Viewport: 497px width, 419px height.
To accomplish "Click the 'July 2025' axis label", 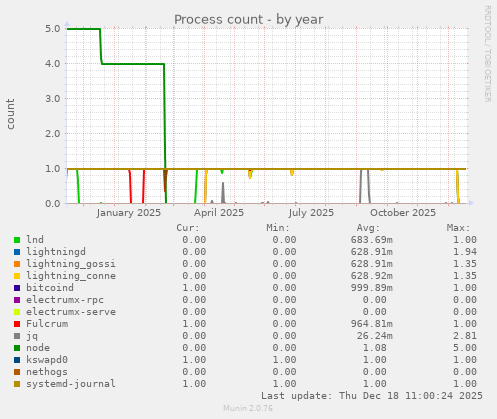I will coord(311,213).
